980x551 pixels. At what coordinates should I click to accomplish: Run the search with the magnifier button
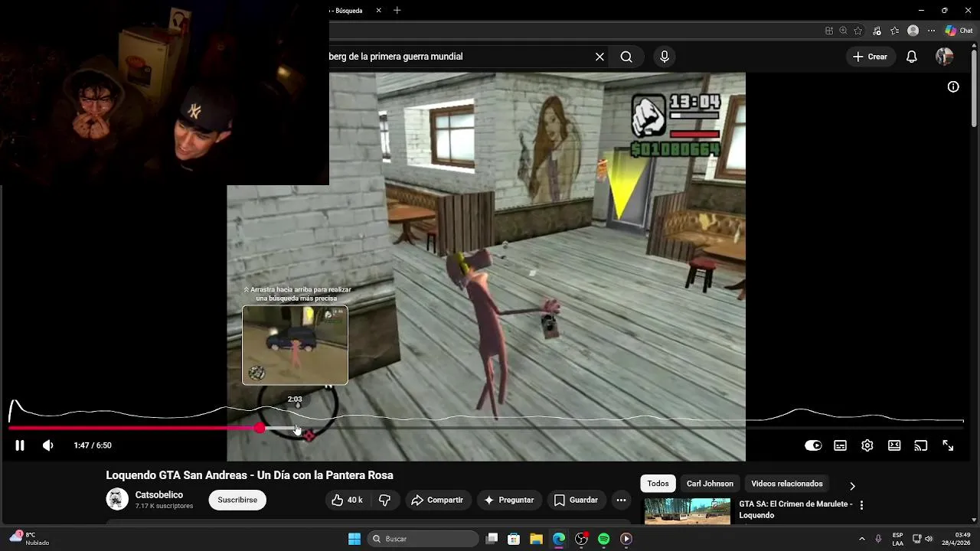tap(626, 57)
